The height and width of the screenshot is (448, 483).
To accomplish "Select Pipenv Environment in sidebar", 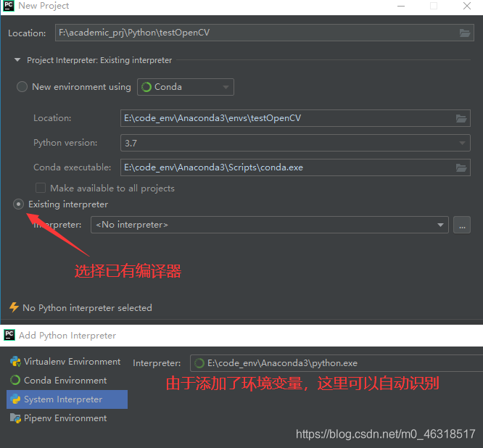I will 67,418.
